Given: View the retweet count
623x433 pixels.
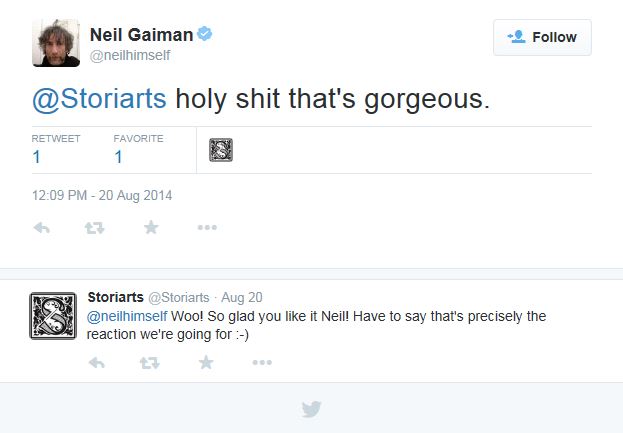Looking at the screenshot, I should coord(37,156).
